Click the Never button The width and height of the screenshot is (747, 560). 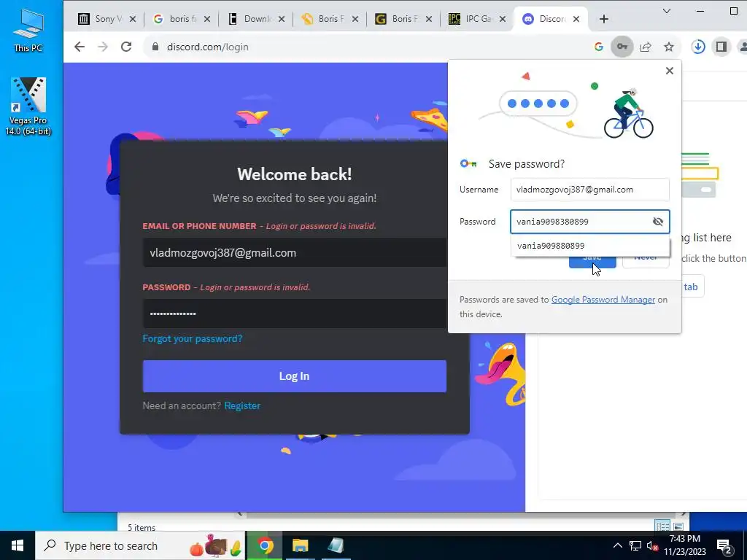pos(646,262)
